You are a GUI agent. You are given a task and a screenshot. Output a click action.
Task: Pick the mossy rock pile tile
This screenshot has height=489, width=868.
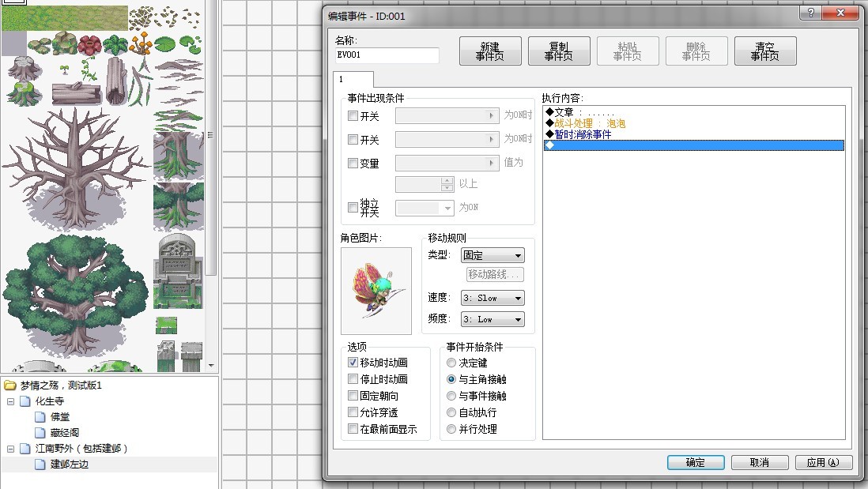click(64, 43)
